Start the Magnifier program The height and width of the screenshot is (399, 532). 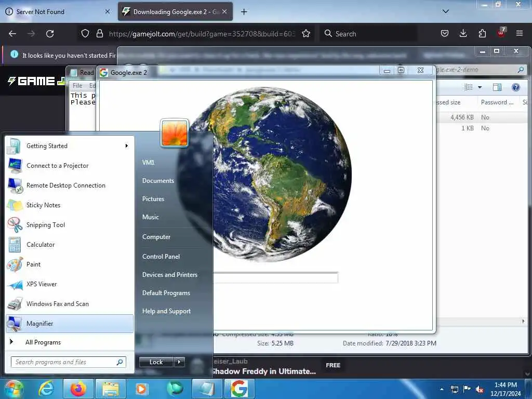pyautogui.click(x=70, y=324)
